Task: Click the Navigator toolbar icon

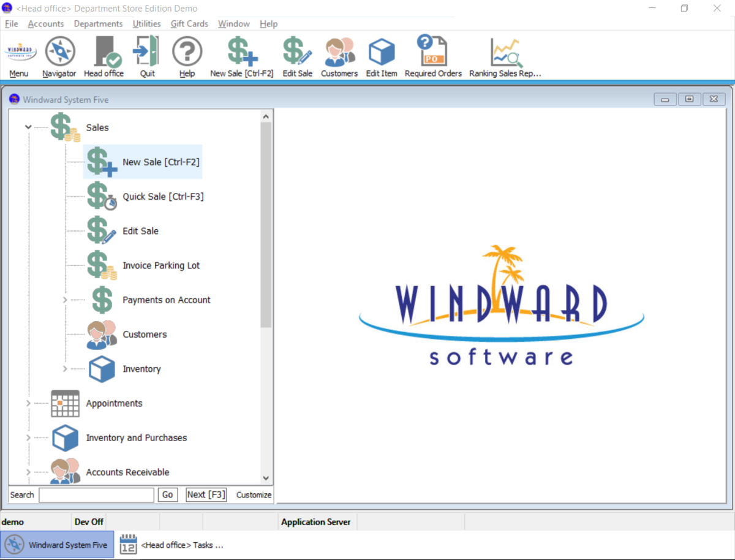Action: click(59, 55)
